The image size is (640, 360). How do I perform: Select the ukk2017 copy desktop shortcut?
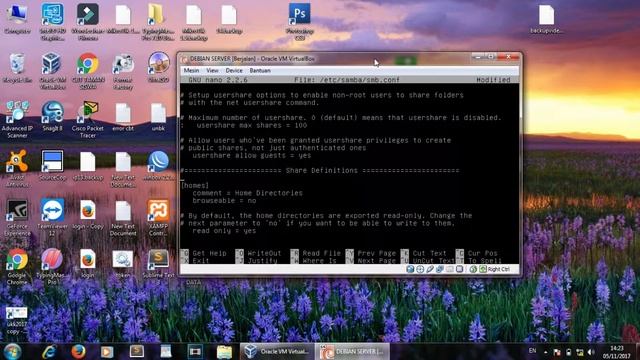click(17, 321)
